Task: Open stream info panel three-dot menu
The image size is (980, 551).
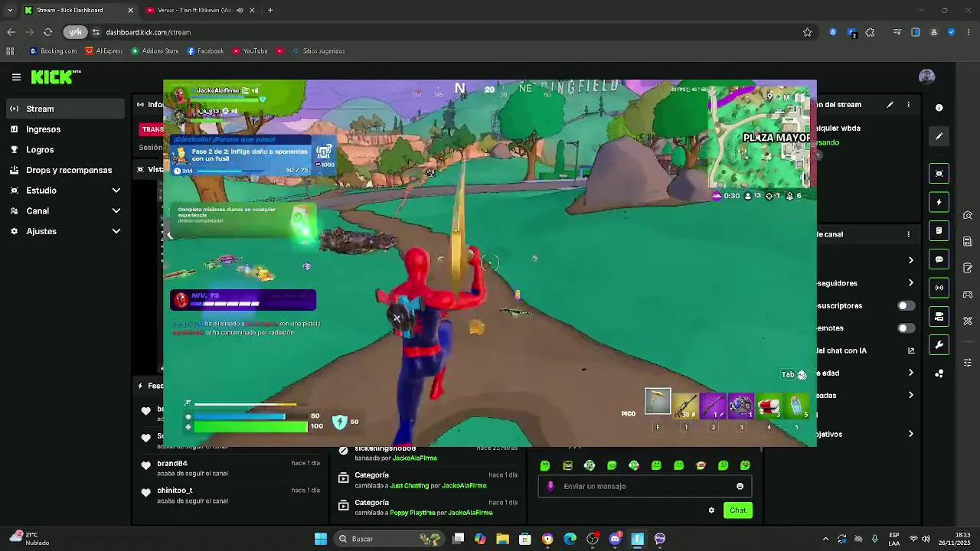Action: (x=909, y=105)
